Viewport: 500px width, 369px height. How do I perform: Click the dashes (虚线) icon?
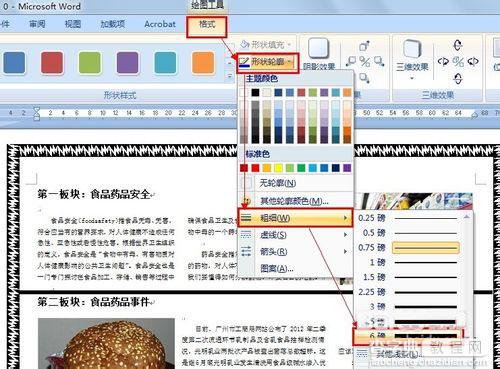[x=246, y=235]
